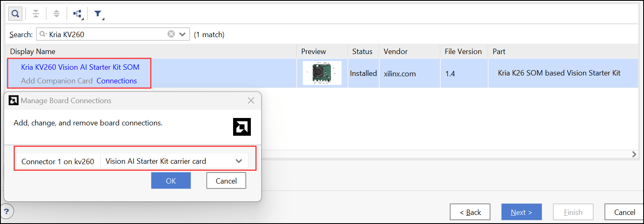644x224 pixels.
Task: Click the Connections link
Action: tap(117, 81)
